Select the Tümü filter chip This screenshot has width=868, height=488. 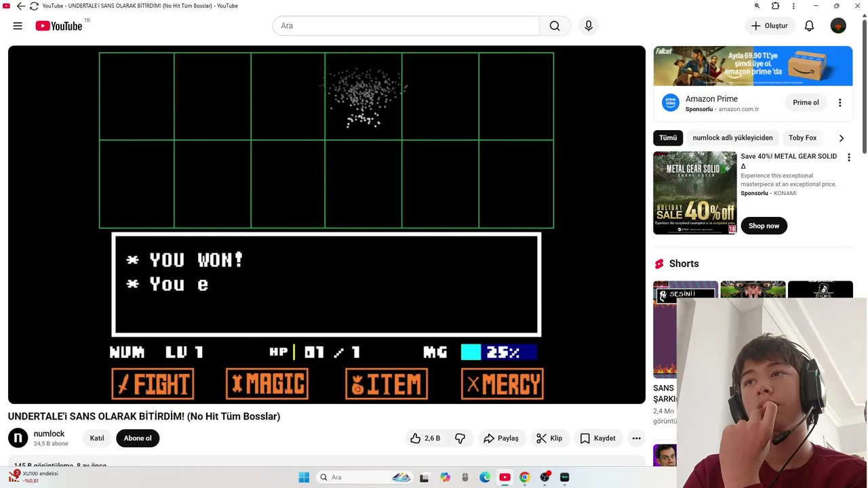(x=668, y=138)
